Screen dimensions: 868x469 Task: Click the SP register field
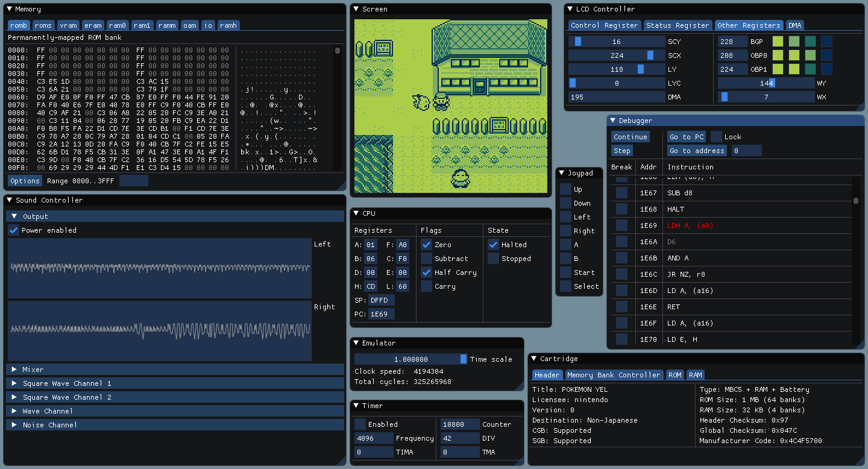pyautogui.click(x=382, y=300)
